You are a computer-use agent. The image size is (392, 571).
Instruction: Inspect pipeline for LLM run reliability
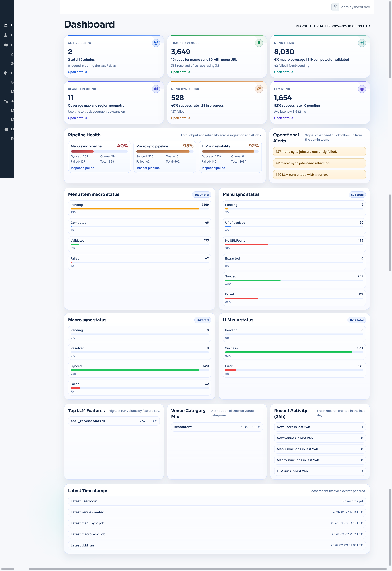point(213,168)
